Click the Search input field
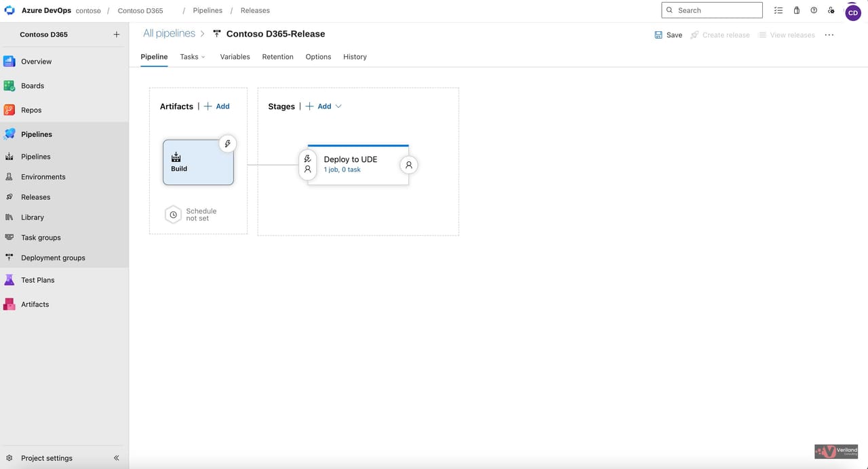 pyautogui.click(x=712, y=10)
